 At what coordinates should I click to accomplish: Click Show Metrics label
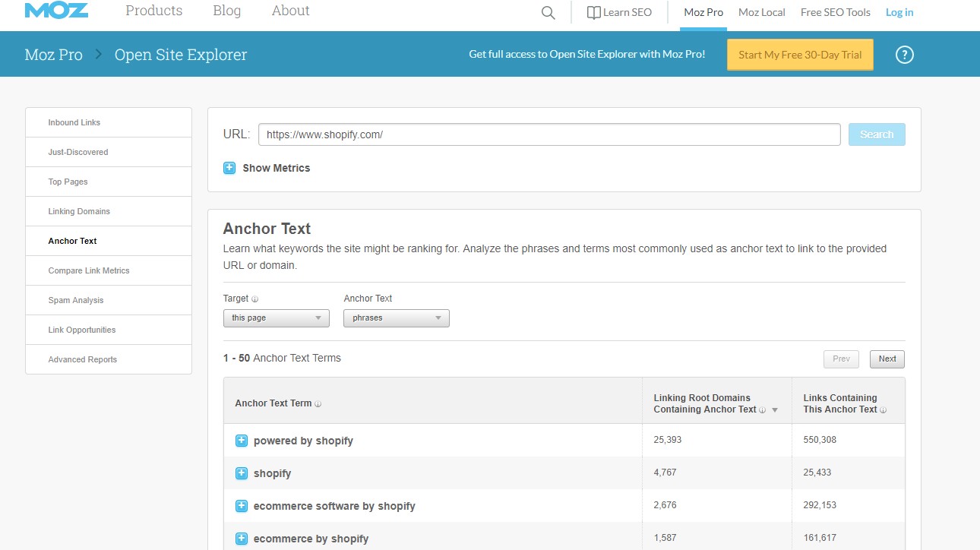(x=277, y=168)
